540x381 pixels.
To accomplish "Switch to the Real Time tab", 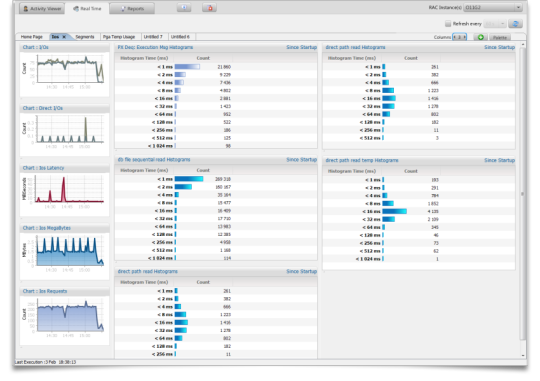I will coord(87,9).
